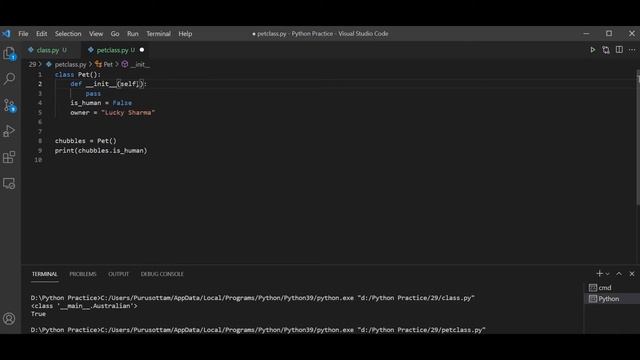Run Python file with the play button
This screenshot has height=360, width=640.
[x=593, y=50]
